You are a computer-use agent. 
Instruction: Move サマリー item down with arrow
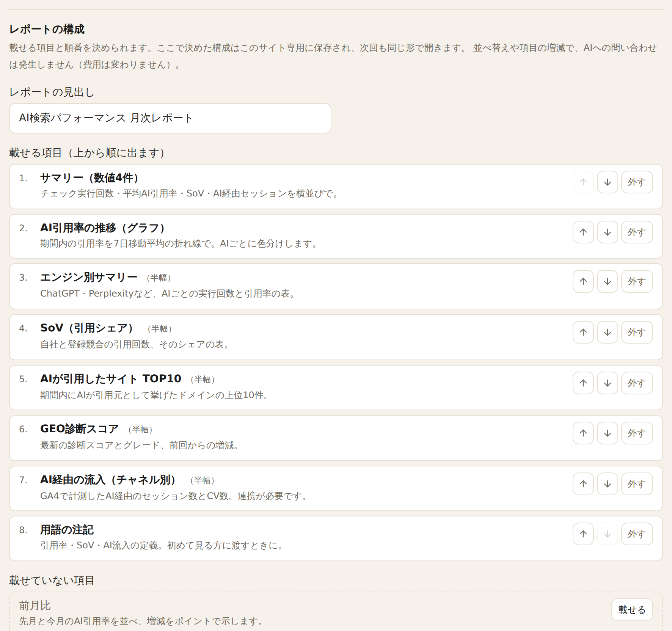click(x=608, y=182)
